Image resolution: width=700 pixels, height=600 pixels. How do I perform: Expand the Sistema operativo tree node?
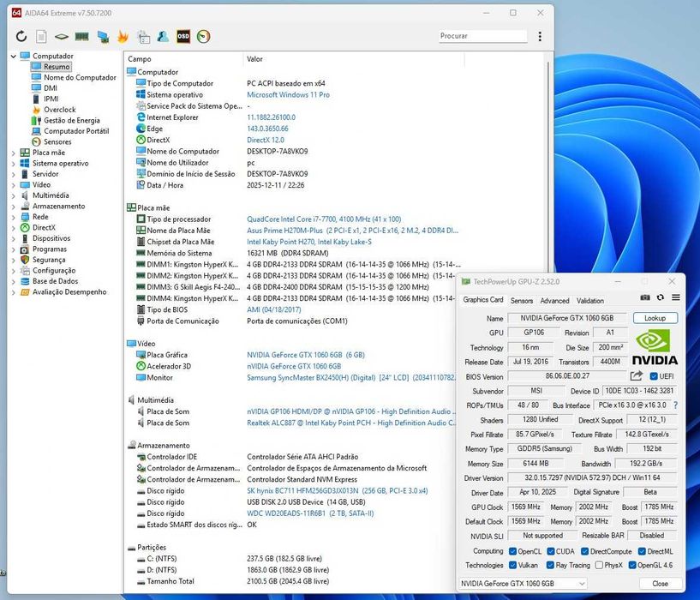(x=14, y=164)
